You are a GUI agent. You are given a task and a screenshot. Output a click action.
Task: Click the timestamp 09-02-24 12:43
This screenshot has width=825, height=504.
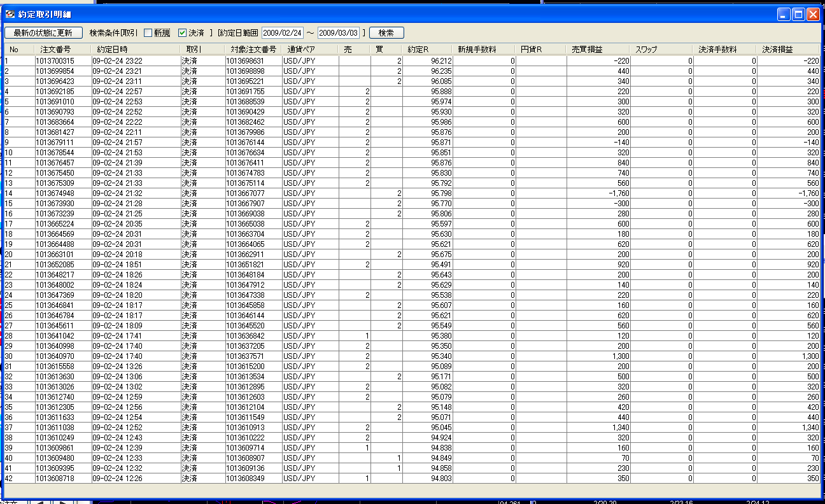[x=117, y=438]
